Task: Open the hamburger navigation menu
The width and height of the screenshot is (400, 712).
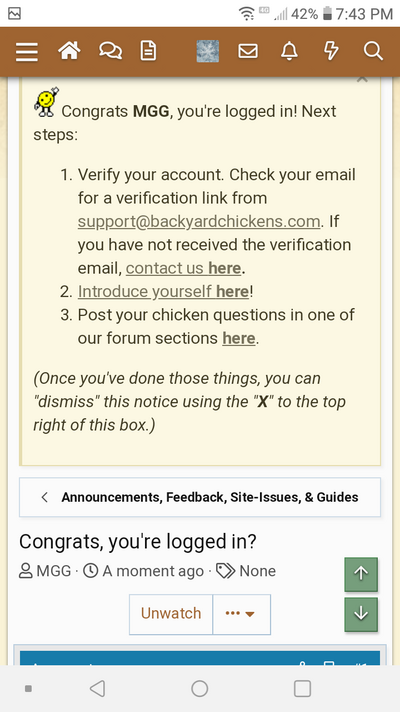Action: coord(27,52)
